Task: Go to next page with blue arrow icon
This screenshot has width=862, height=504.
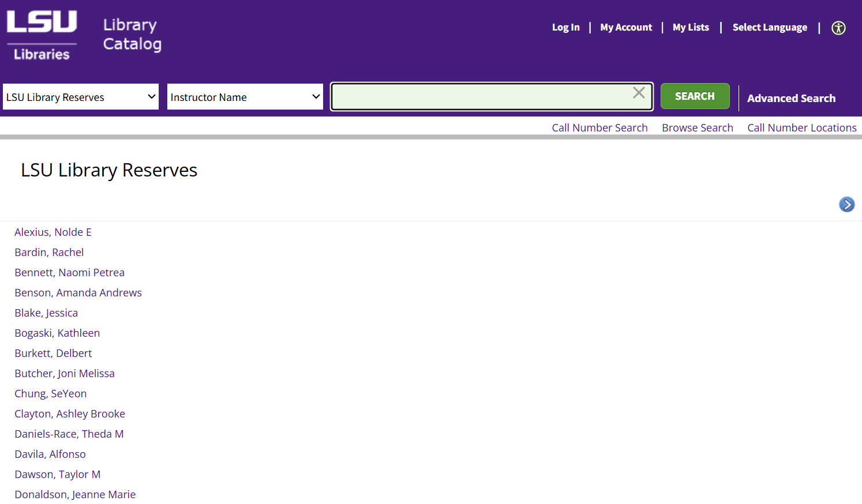Action: (x=846, y=204)
